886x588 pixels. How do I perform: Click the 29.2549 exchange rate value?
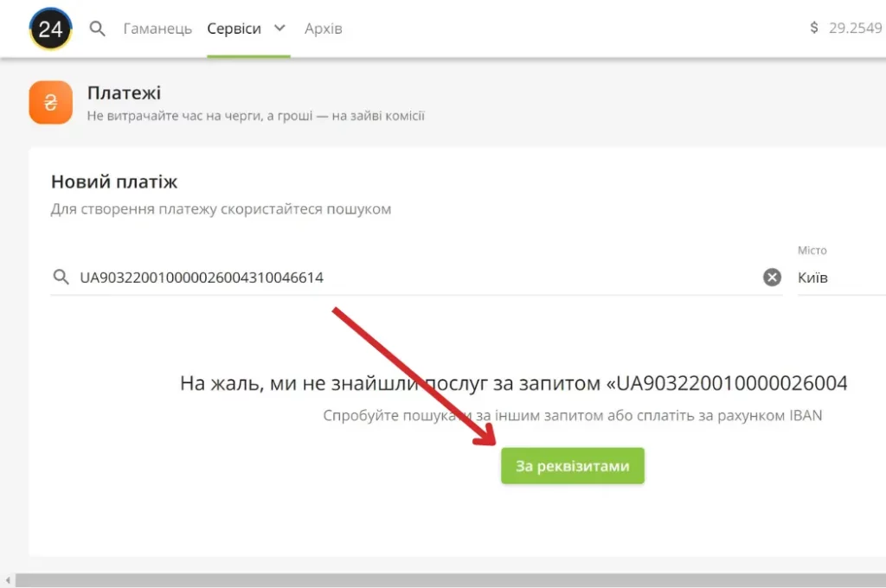point(857,28)
